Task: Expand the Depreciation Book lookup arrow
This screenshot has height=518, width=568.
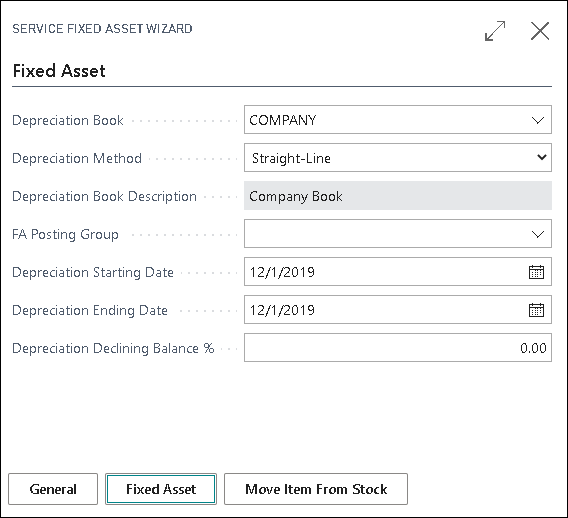Action: [x=538, y=120]
